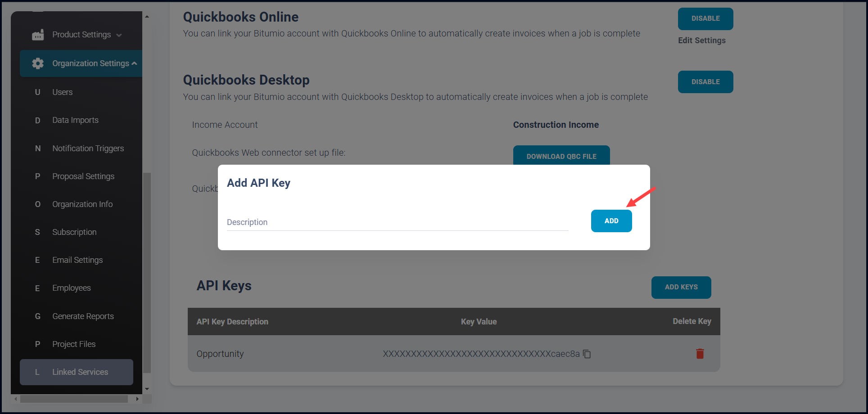Click the sidebar horizontal scroll left arrow
Image resolution: width=868 pixels, height=414 pixels.
(16, 399)
